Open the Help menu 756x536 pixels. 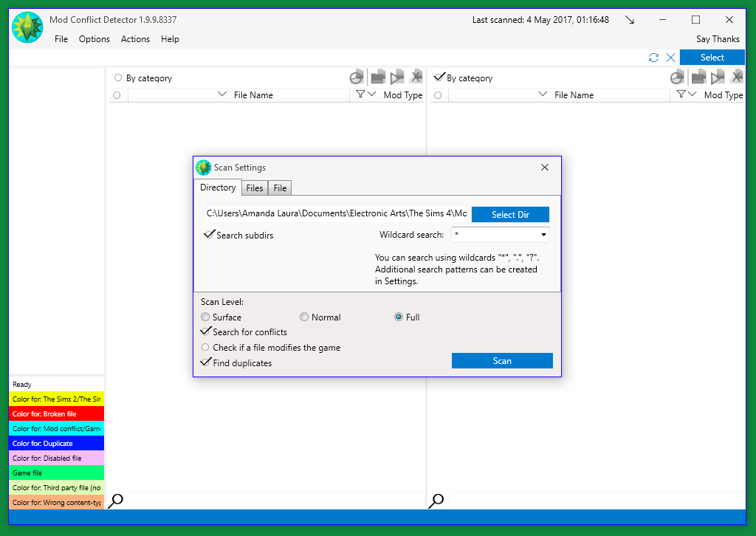[170, 39]
